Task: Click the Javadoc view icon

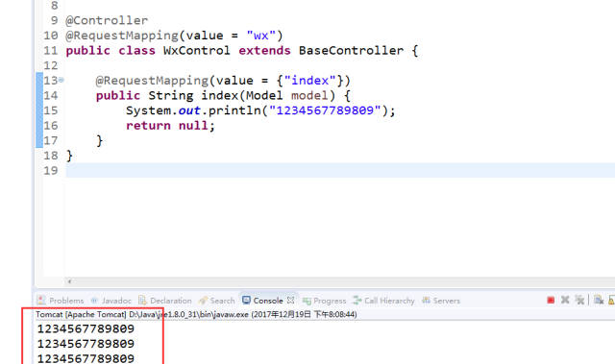Action: (x=94, y=301)
